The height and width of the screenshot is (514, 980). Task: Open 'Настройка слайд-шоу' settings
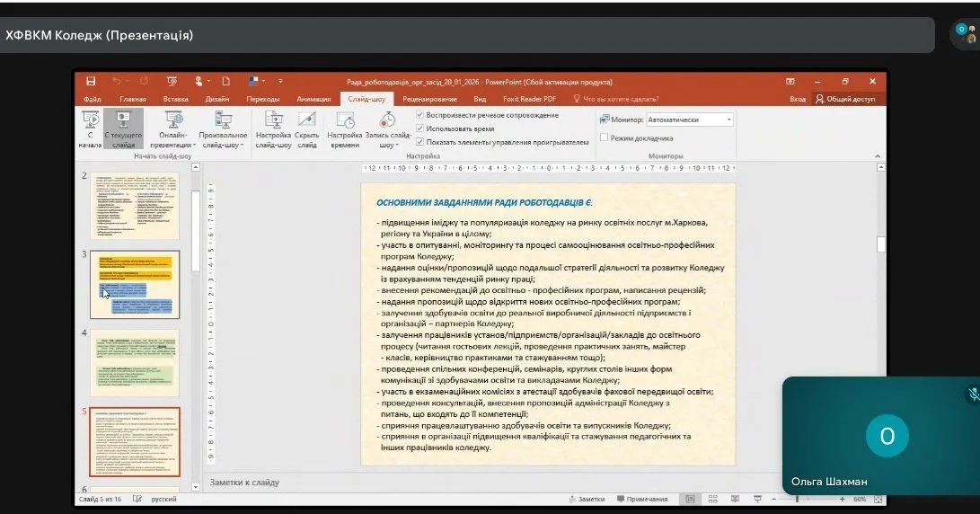tap(273, 126)
